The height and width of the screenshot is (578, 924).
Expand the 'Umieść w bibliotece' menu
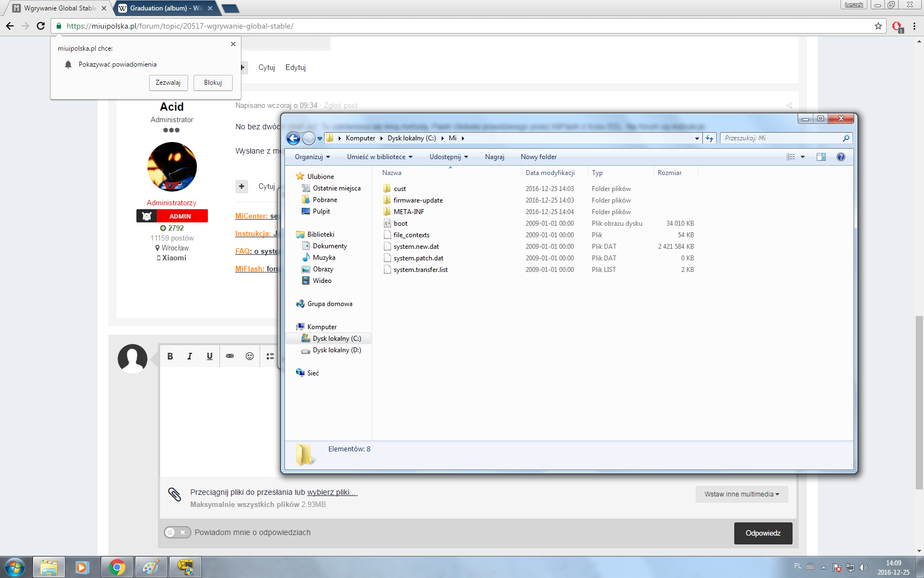coord(380,157)
